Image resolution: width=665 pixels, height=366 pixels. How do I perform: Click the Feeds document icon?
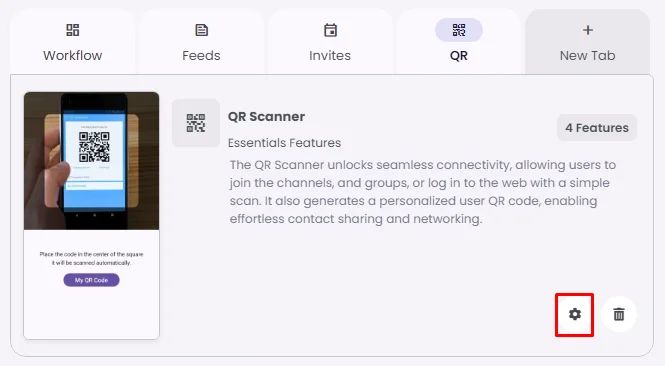(x=201, y=30)
